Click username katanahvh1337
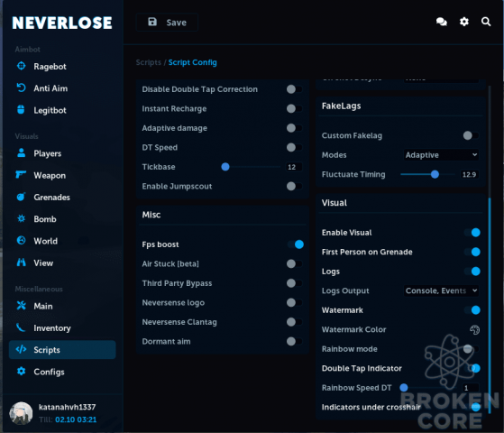 [x=67, y=407]
